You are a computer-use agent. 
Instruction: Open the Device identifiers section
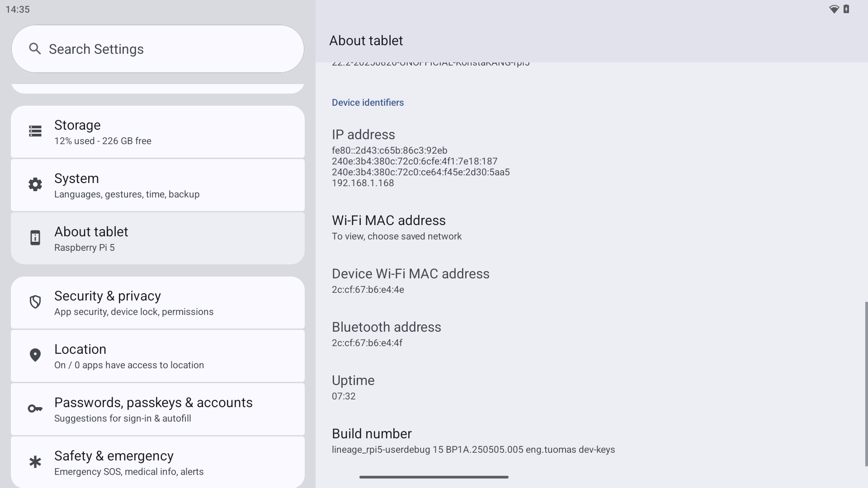(x=368, y=102)
